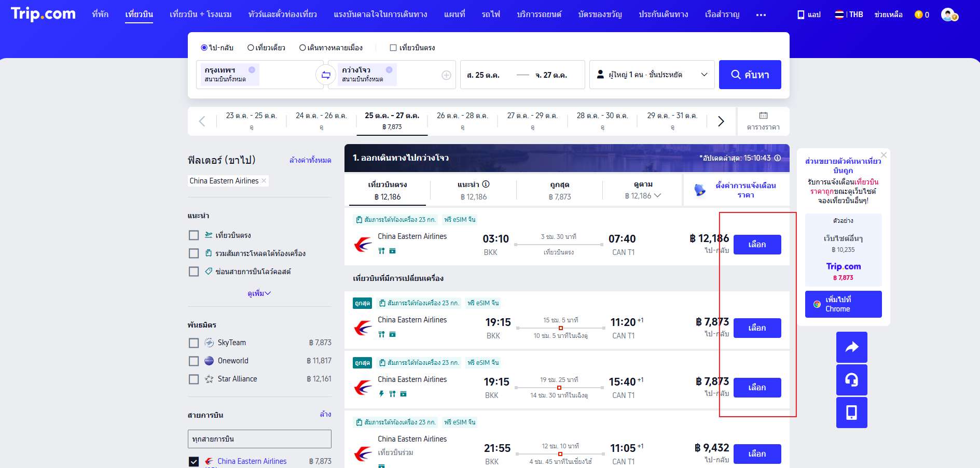Screen dimensions: 980x468
Task: Click the add destination plus icon
Action: (446, 75)
